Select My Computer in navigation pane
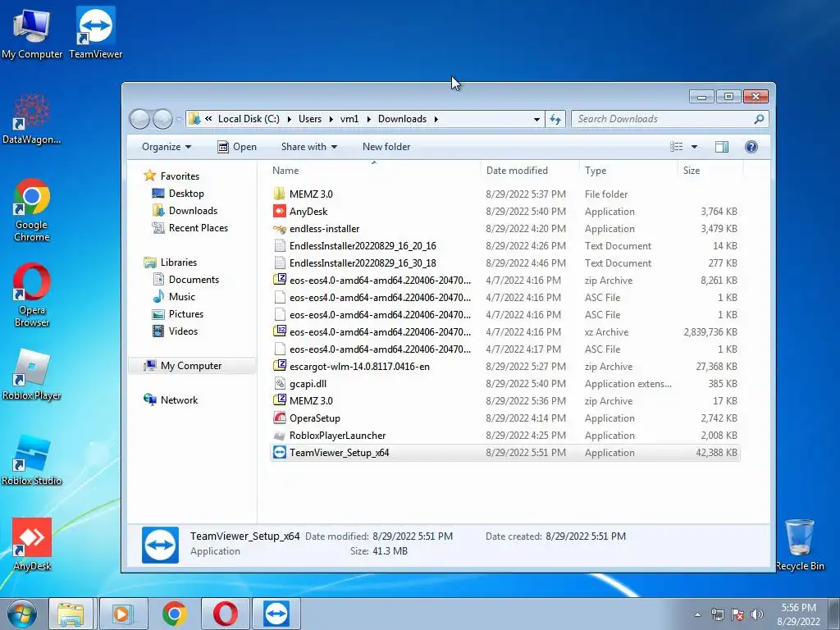 point(190,366)
